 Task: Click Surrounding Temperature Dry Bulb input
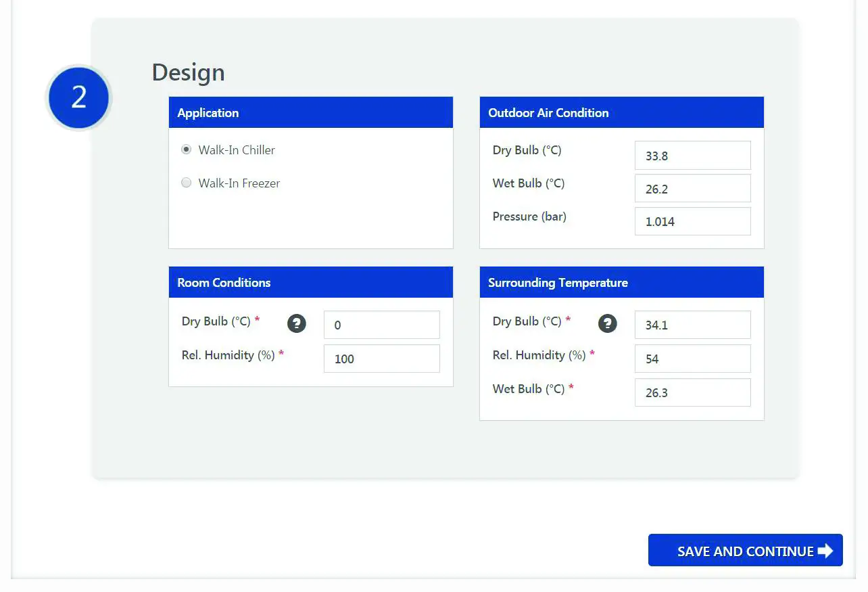coord(692,325)
